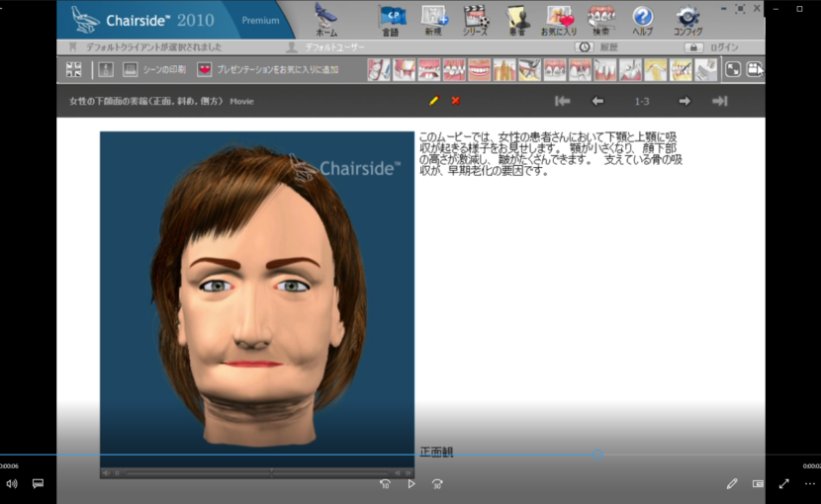The image size is (821, 504).
Task: Switch player to mini view
Action: pyautogui.click(x=758, y=483)
